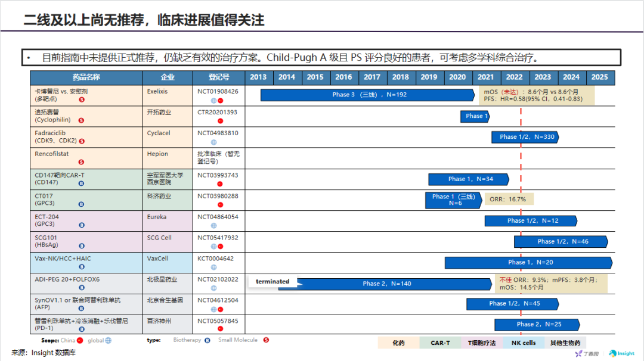Click the Phase 1/2, N=45 timeline bar

513,304
